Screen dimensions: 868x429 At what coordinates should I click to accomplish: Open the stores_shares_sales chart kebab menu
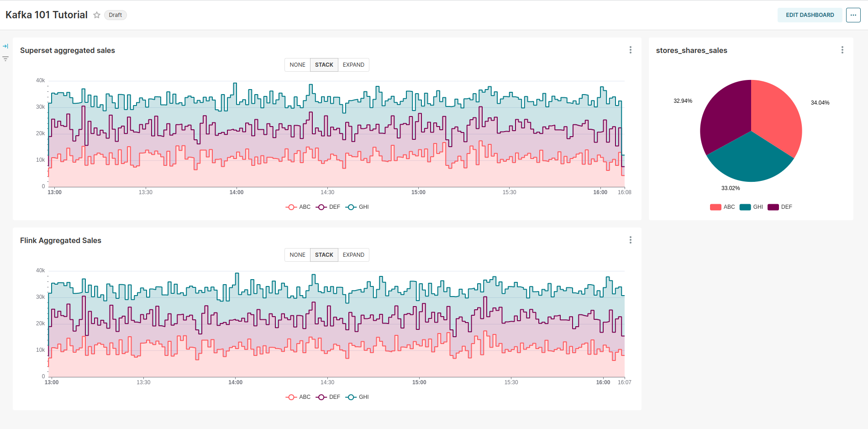coord(842,50)
